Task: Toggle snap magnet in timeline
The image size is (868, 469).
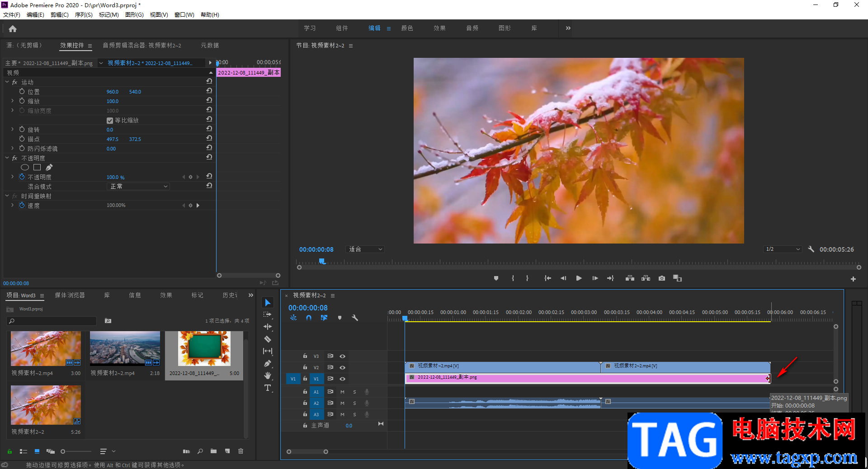Action: point(309,318)
